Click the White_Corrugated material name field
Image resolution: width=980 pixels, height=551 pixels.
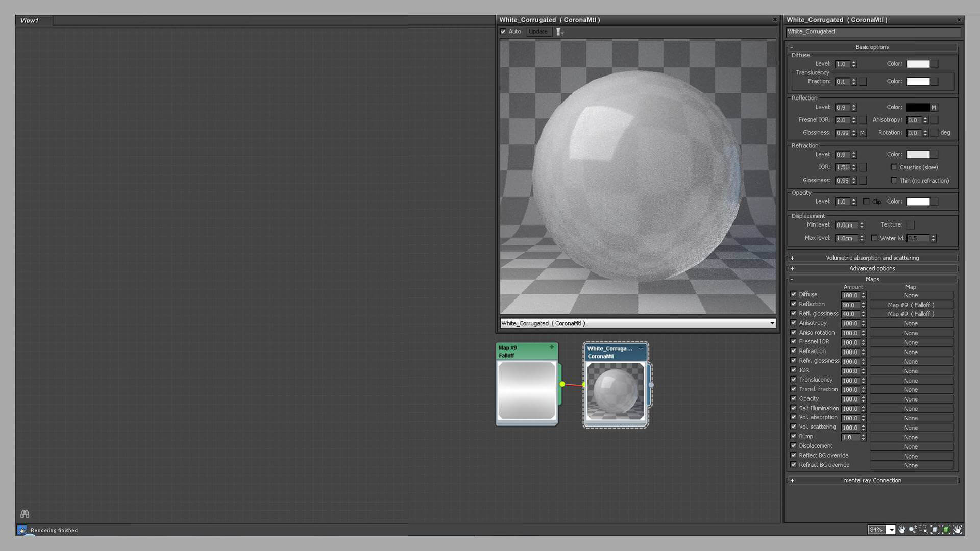[x=873, y=32]
